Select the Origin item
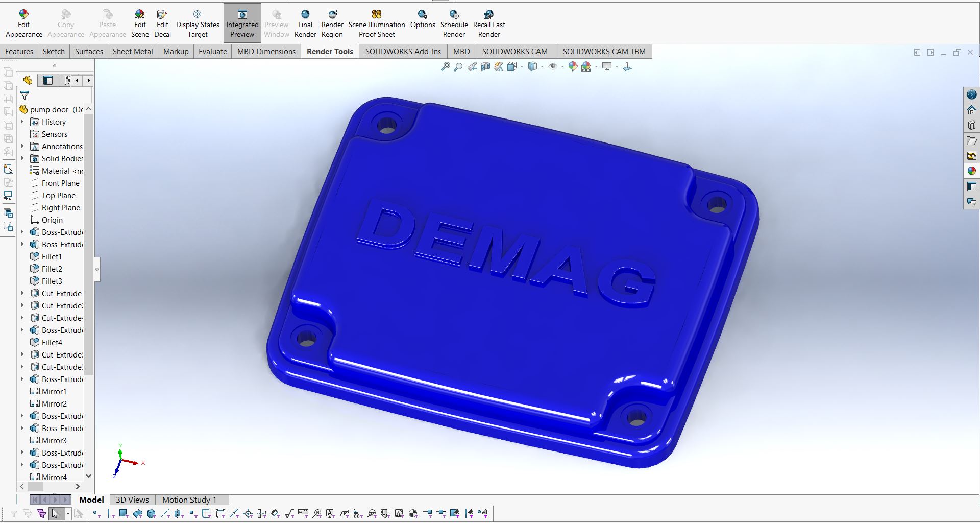The width and height of the screenshot is (980, 523). tap(46, 220)
